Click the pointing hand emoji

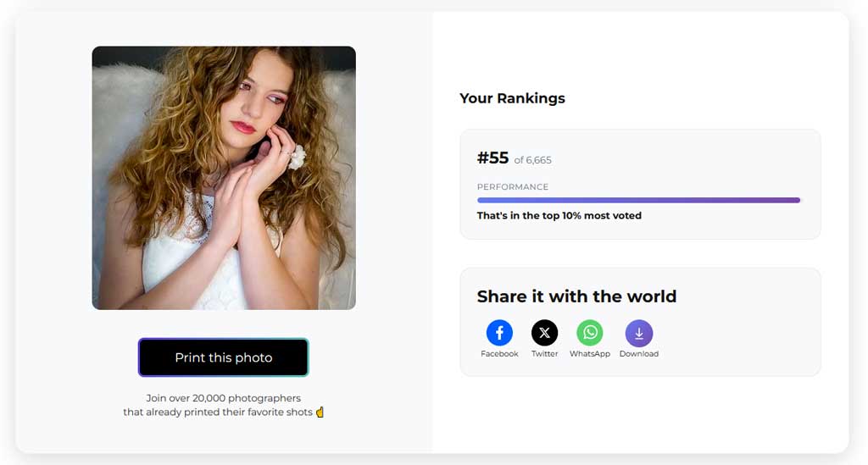pos(320,412)
